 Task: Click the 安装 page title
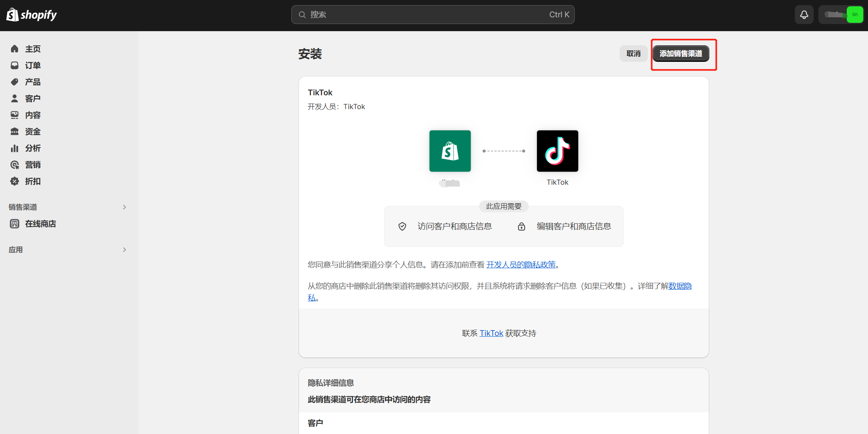(x=310, y=54)
